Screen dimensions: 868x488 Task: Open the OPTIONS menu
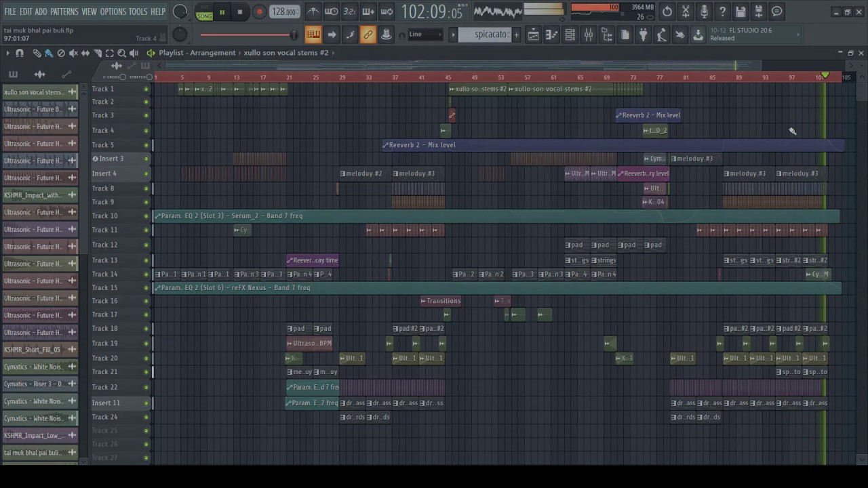[x=113, y=12]
